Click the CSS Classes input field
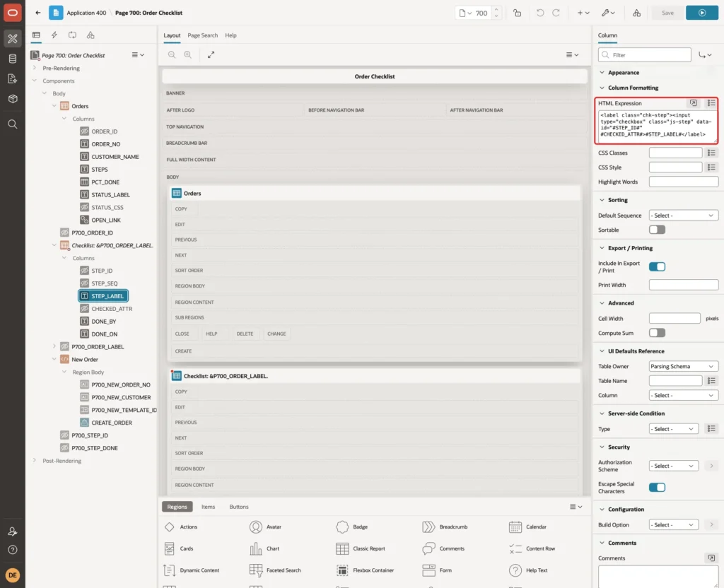The width and height of the screenshot is (724, 588). [x=675, y=153]
